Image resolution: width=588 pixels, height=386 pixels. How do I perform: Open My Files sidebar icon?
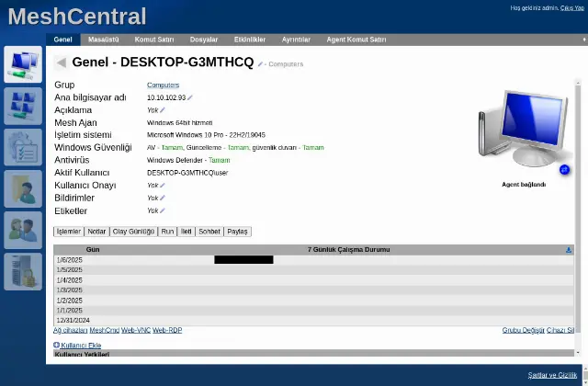[x=23, y=188]
